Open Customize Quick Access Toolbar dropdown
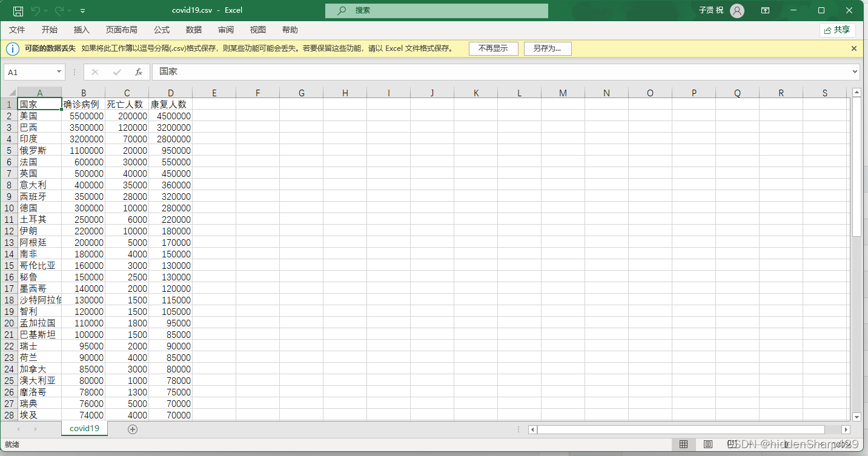The width and height of the screenshot is (868, 456). pyautogui.click(x=82, y=11)
